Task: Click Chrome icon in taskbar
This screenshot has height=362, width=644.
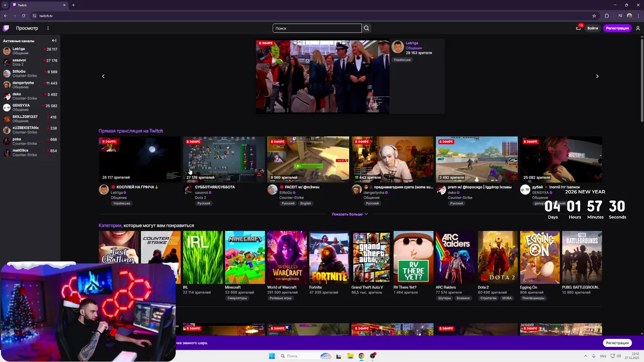Action: [361, 356]
